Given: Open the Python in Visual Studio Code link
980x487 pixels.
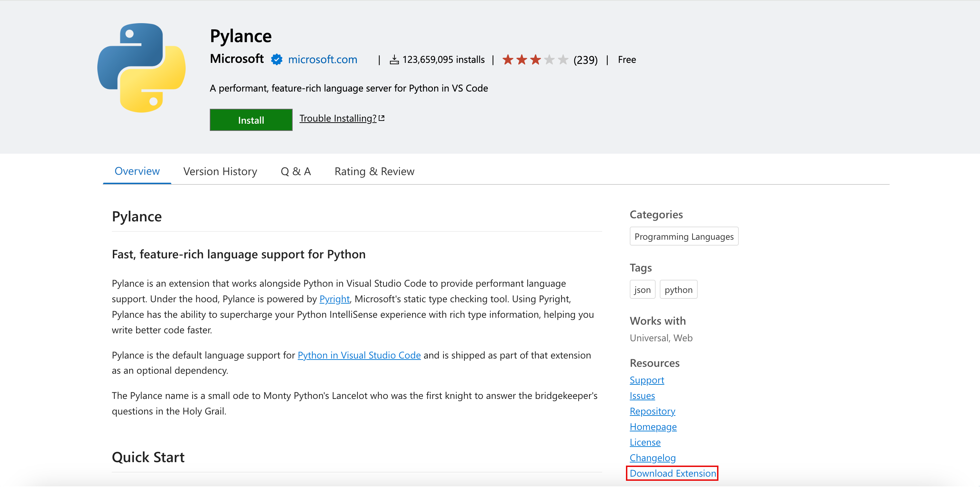Looking at the screenshot, I should point(359,356).
